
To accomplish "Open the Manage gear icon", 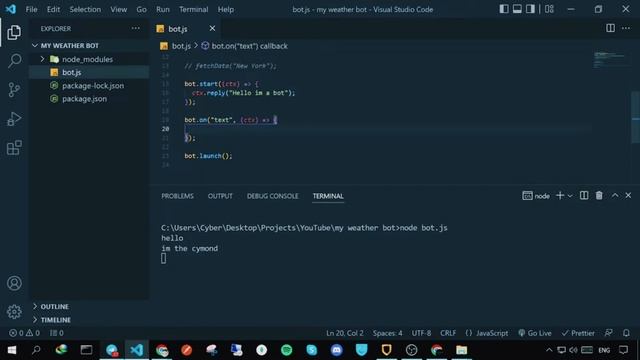I will pos(14,311).
